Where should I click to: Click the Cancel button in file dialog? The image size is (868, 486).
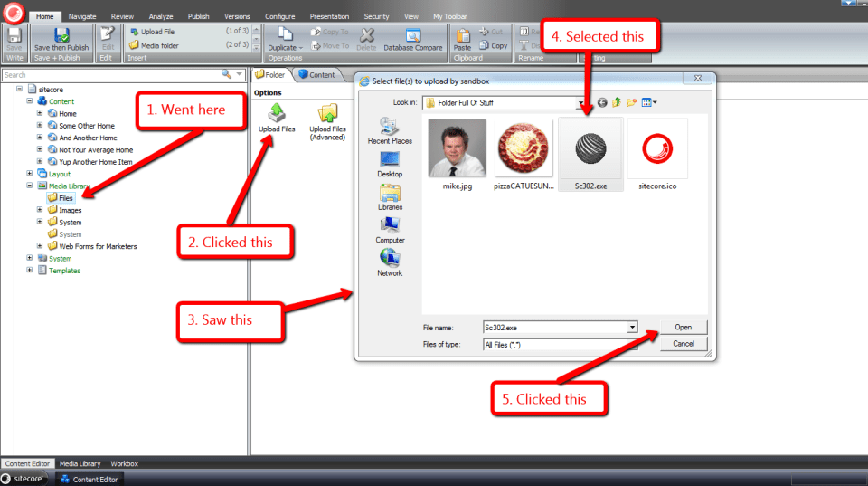click(683, 344)
